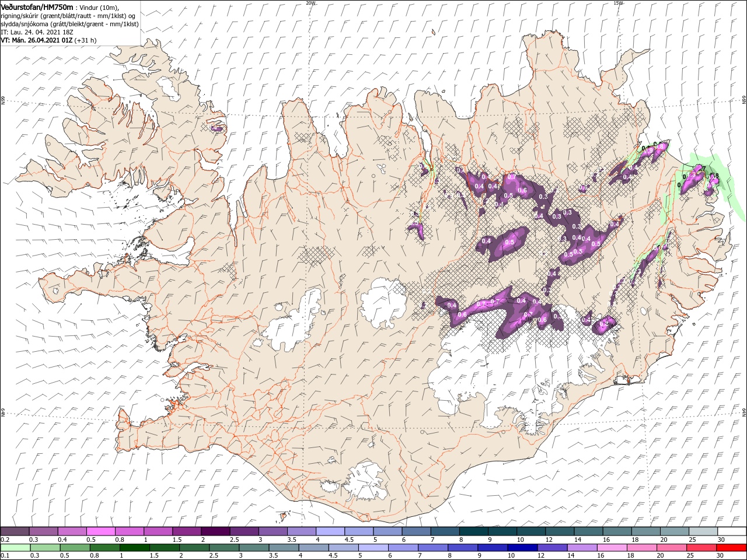
Task: Click the 'VT: Mán. 26.04.2021 01Z' valid time
Action: click(36, 40)
